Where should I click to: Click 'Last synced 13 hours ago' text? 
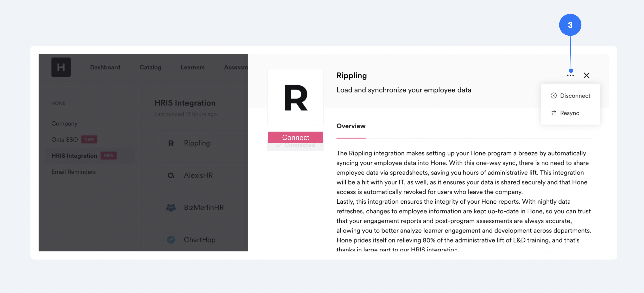tap(186, 114)
